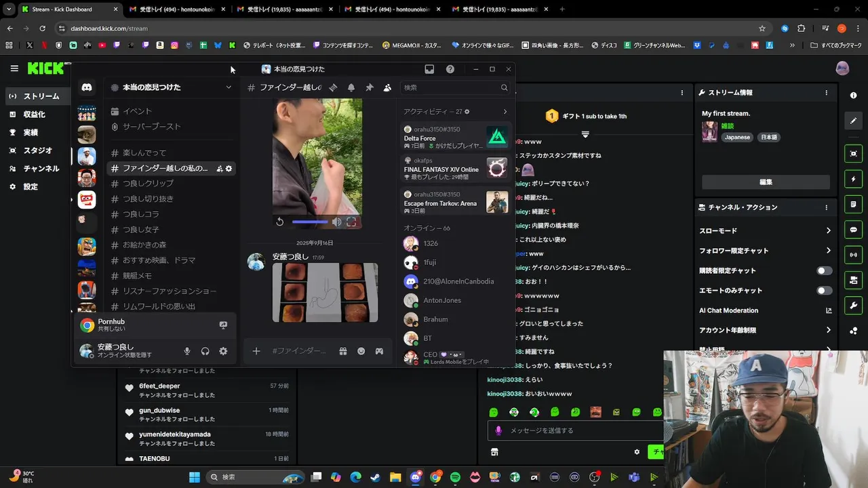Viewport: 868px width, 488px height.
Task: Click the lightning bolt icon on Kick right rail
Action: point(853,180)
